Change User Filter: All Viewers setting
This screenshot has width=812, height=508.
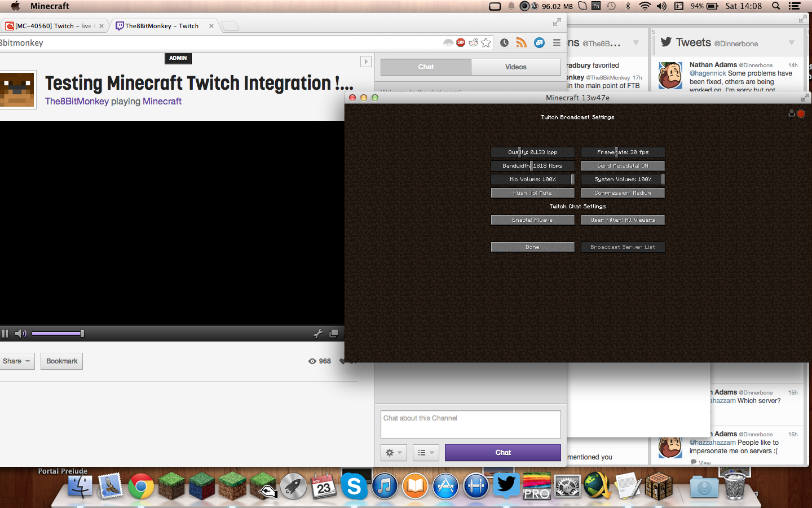click(x=623, y=220)
